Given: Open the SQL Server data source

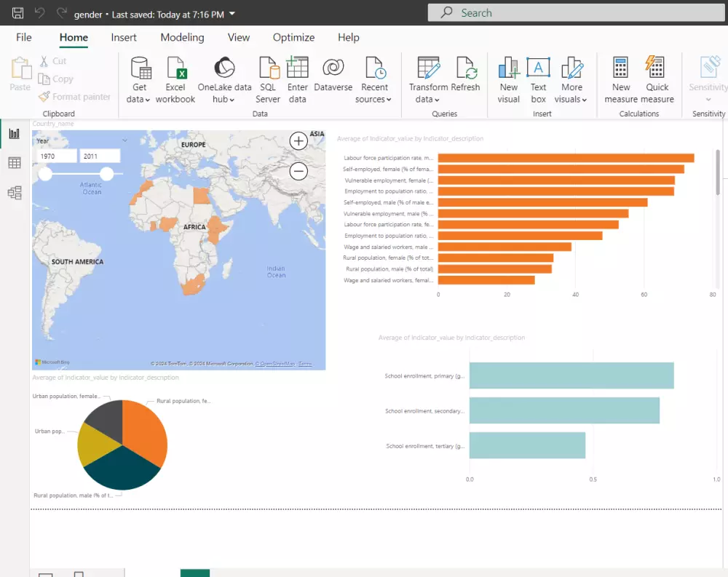Looking at the screenshot, I should pos(268,68).
